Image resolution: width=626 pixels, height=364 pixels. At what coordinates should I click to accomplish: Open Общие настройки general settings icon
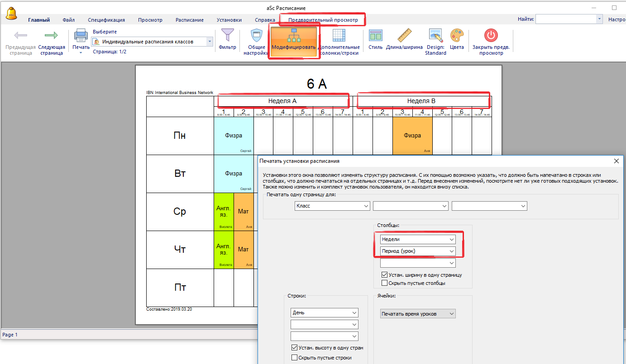[x=257, y=36]
